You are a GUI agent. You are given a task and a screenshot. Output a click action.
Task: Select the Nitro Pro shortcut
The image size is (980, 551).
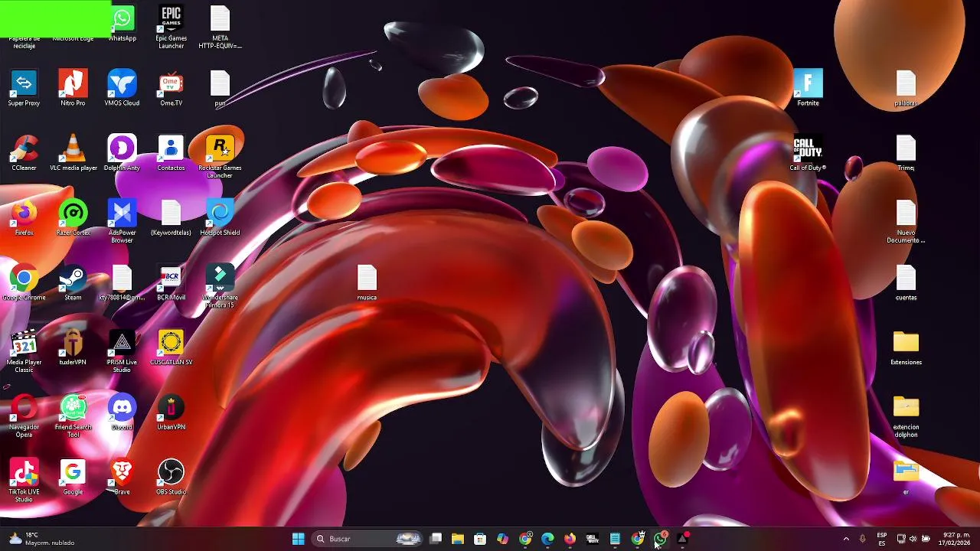click(73, 88)
